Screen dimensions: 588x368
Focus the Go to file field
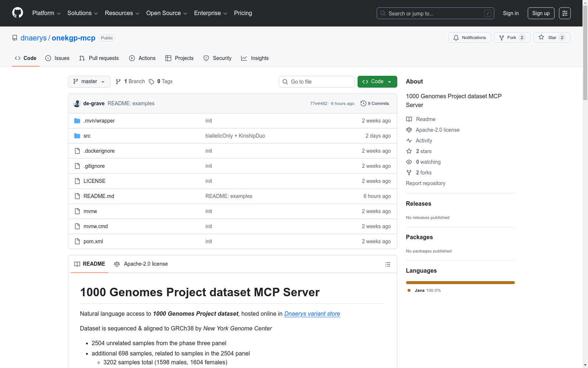pyautogui.click(x=316, y=82)
